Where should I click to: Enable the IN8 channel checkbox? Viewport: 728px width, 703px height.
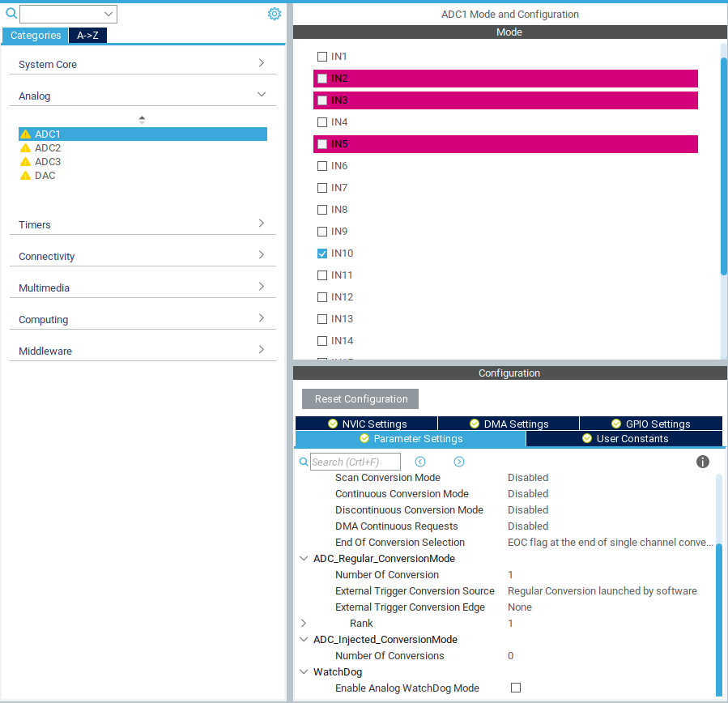pos(322,210)
